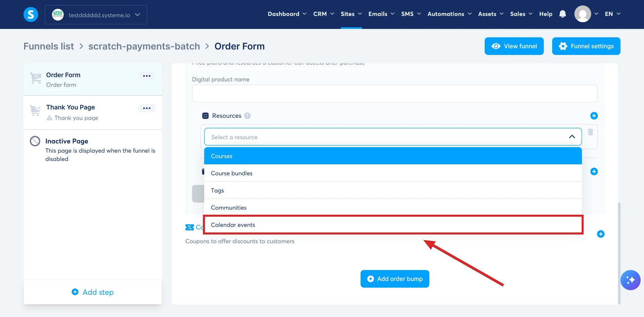
Task: Choose Course bundles option
Action: [393, 173]
